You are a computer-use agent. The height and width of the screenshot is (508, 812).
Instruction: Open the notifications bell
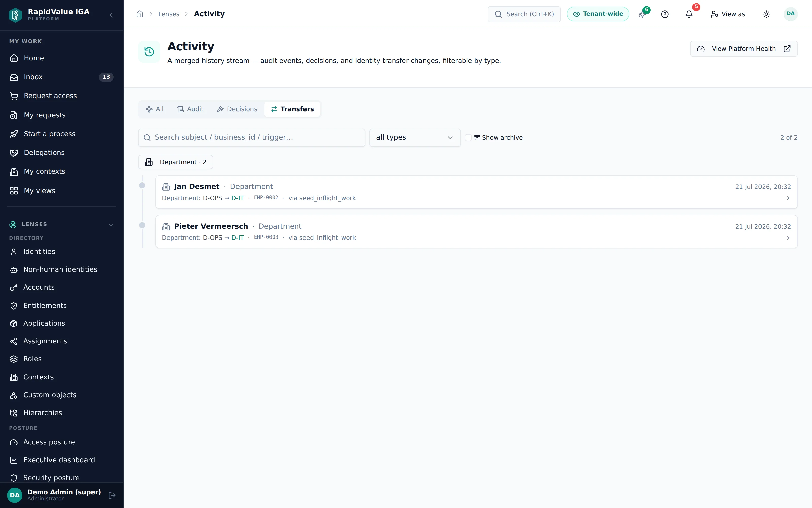tap(689, 14)
